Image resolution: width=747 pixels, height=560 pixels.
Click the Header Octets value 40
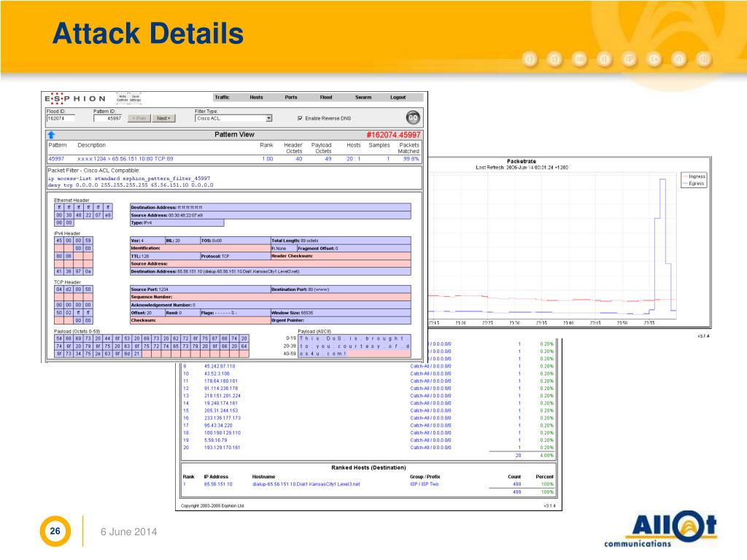tap(298, 158)
